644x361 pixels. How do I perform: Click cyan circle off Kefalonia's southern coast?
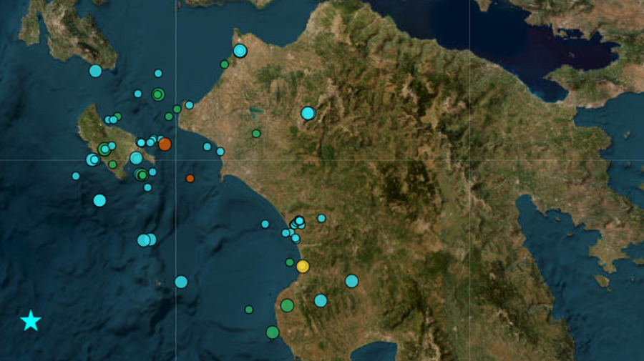click(95, 71)
